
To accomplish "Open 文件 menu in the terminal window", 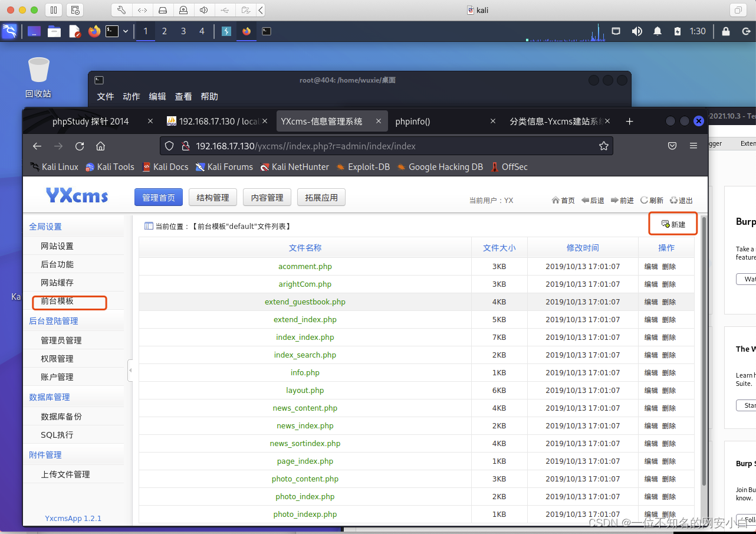I will tap(106, 96).
